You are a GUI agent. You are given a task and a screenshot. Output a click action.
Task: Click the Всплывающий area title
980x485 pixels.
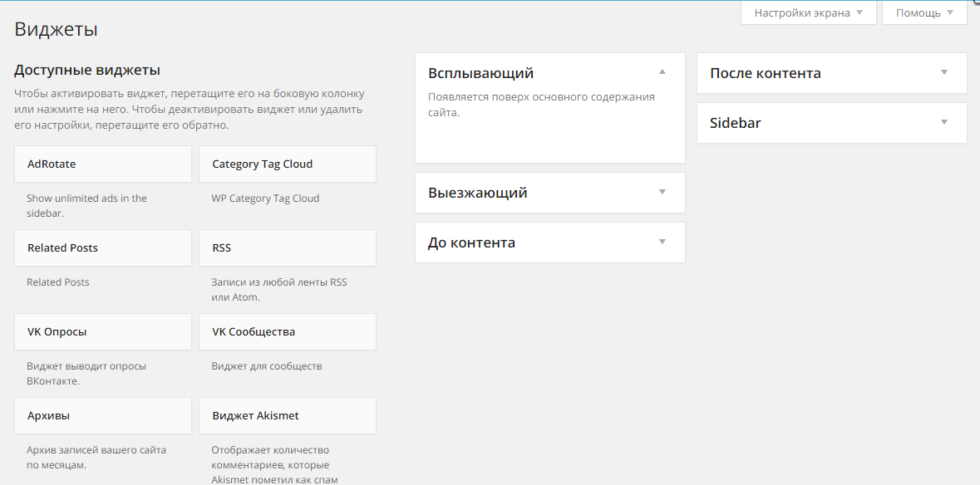click(480, 73)
